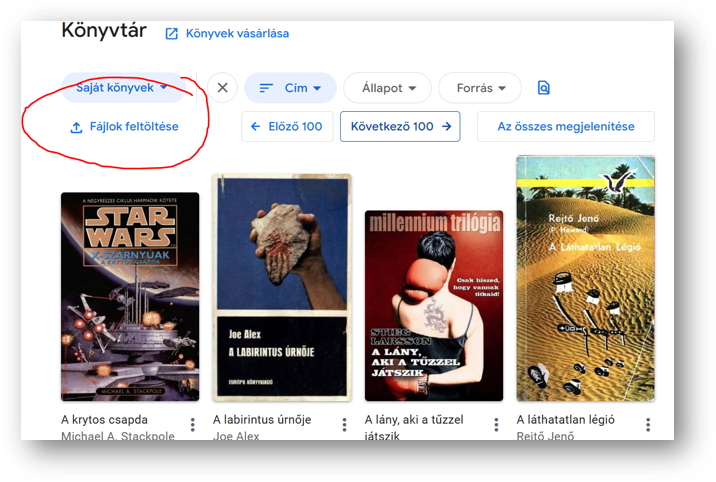Go to Következő 100 books
716x482 pixels.
point(400,126)
